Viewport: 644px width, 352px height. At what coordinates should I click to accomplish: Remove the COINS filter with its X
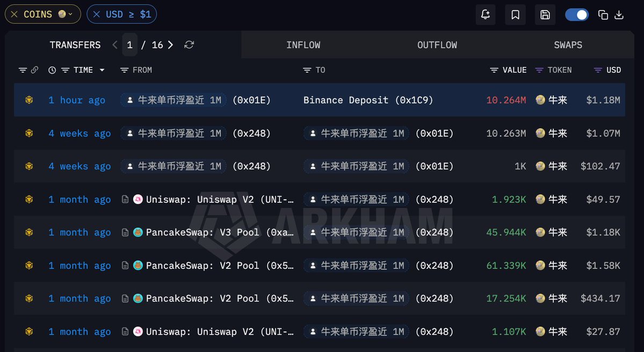click(x=14, y=14)
